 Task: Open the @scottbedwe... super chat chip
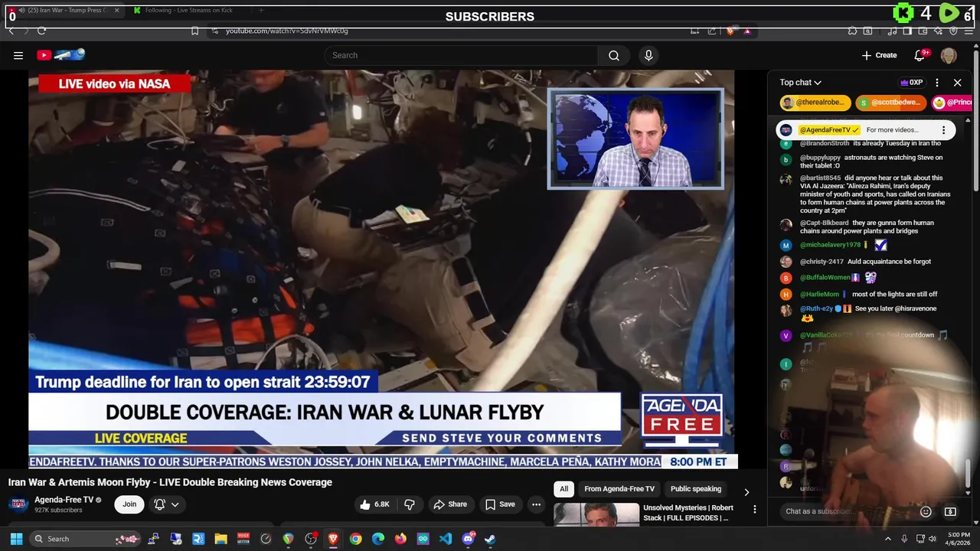tap(890, 103)
